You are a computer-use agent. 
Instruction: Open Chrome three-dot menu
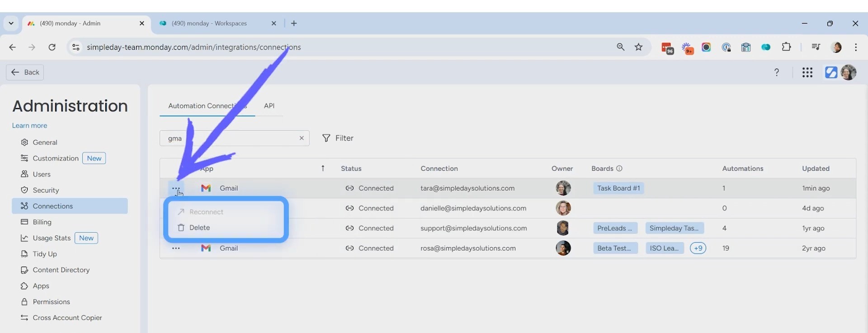click(856, 47)
